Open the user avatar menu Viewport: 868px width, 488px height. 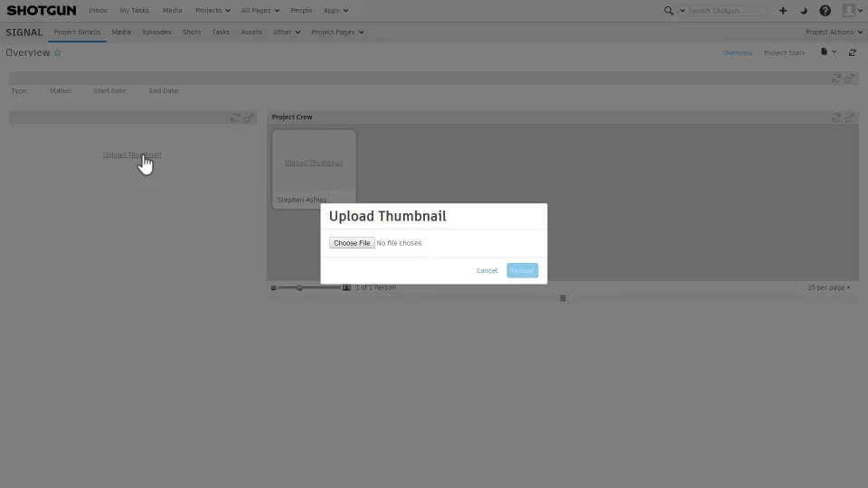pos(852,10)
